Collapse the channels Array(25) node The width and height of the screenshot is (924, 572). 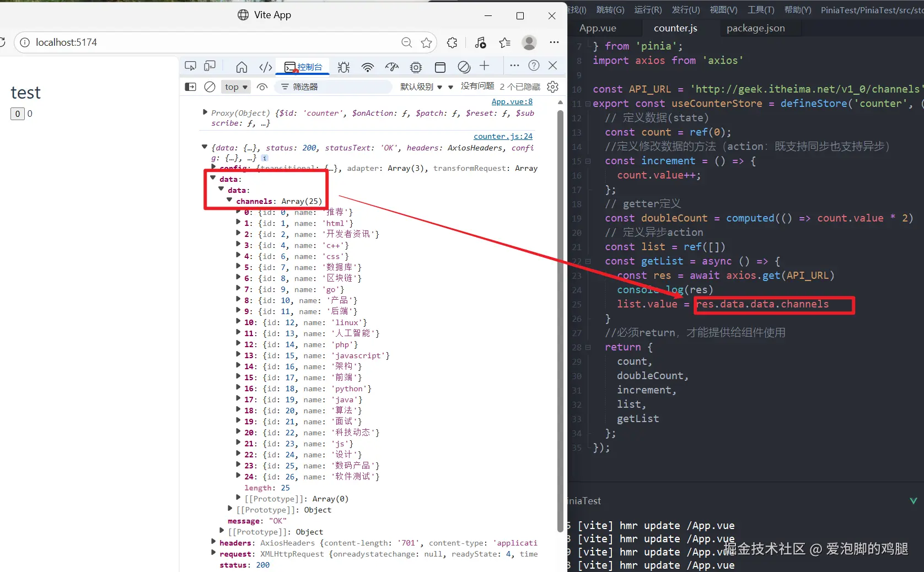tap(230, 201)
